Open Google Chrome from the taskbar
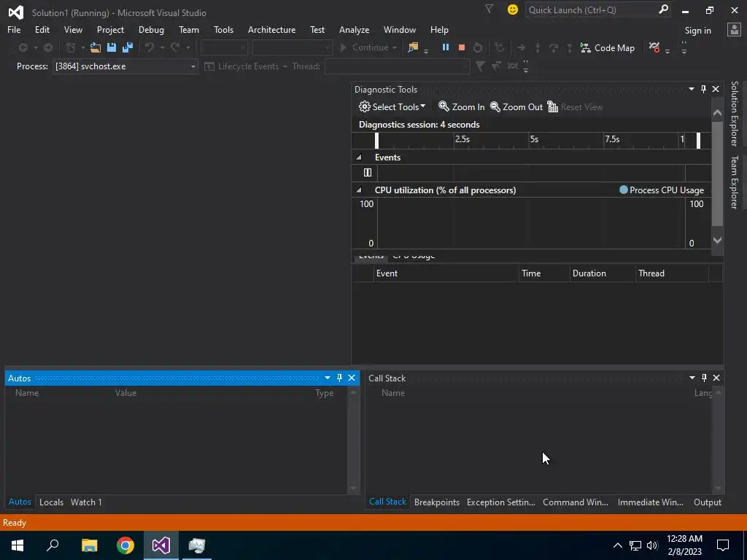The image size is (747, 560). click(x=125, y=545)
